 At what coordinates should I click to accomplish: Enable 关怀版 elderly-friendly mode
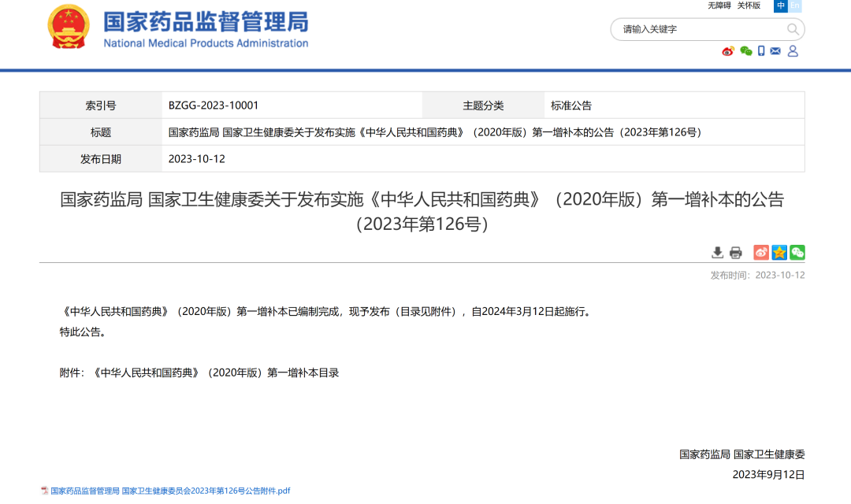(x=749, y=6)
